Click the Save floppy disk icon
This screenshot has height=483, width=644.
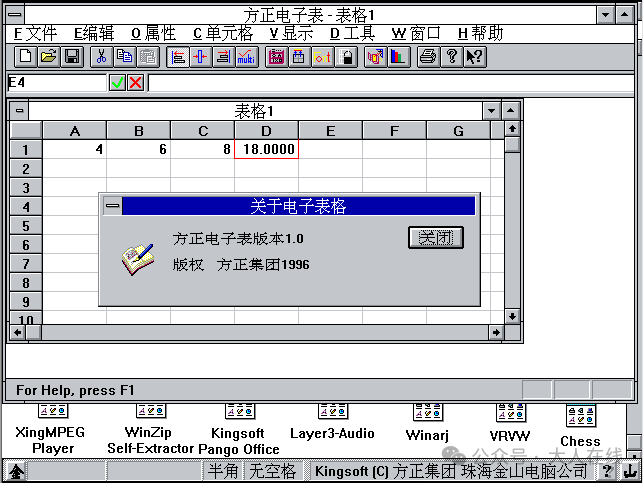(x=72, y=57)
